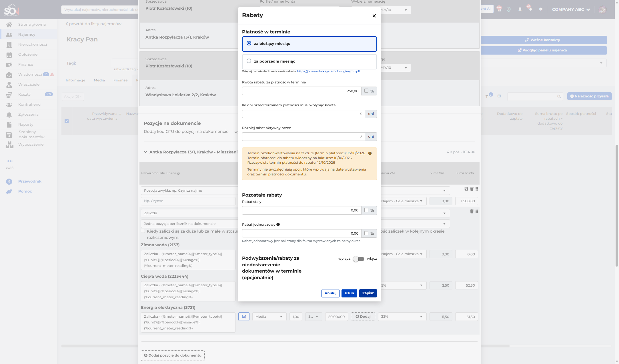Tick percent checkbox for on-time payment discount
Viewport: 619px width, 364px height.
point(366,91)
